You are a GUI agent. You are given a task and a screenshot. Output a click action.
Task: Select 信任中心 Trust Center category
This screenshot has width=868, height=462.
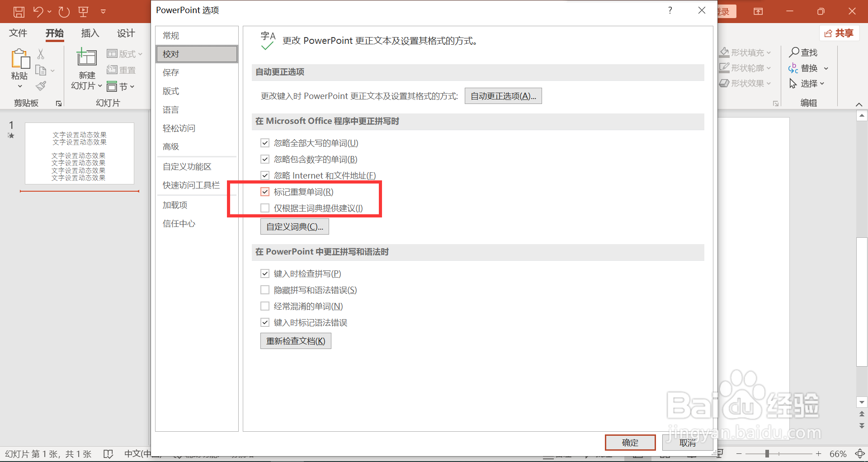(x=197, y=223)
